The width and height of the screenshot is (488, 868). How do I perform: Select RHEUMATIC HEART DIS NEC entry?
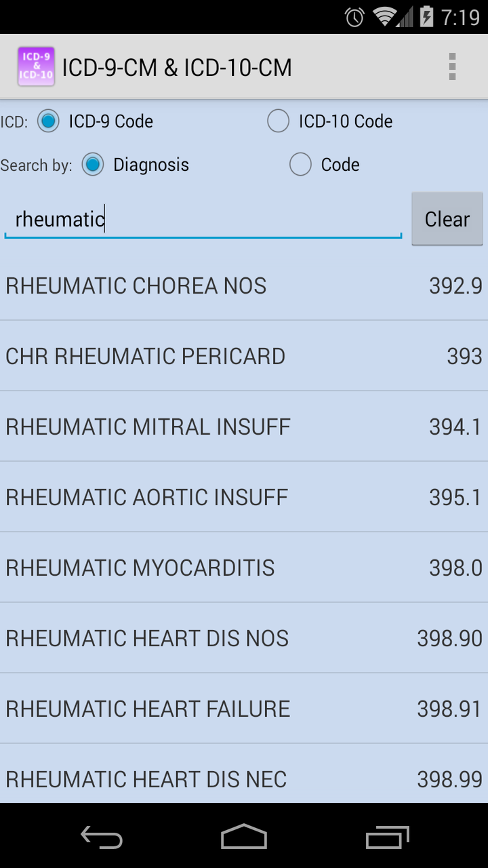244,779
